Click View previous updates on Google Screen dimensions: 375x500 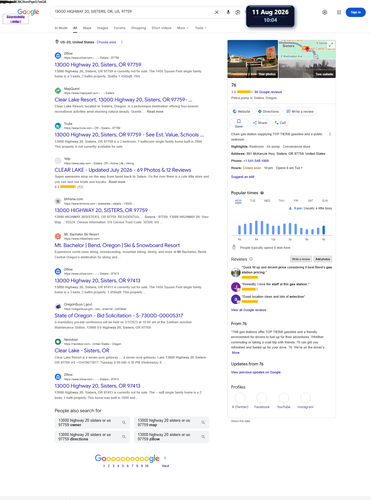(x=256, y=372)
